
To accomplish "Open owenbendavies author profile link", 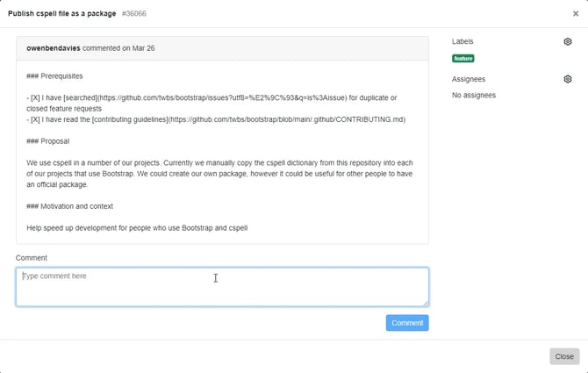I will pyautogui.click(x=54, y=47).
